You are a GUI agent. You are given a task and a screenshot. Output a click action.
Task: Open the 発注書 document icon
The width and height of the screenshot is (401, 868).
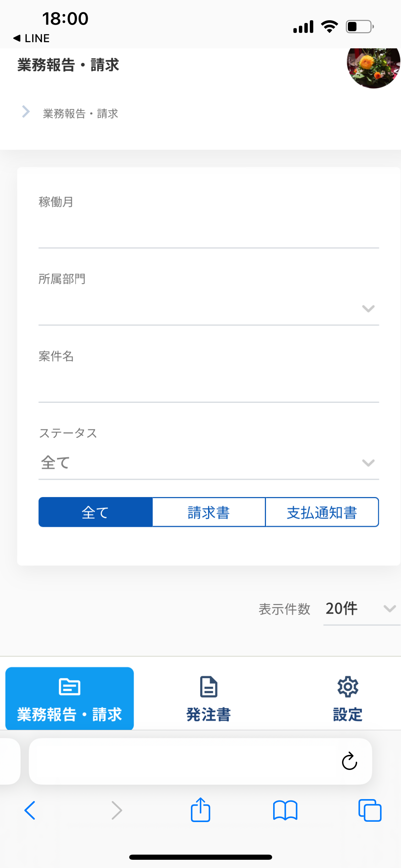(209, 687)
